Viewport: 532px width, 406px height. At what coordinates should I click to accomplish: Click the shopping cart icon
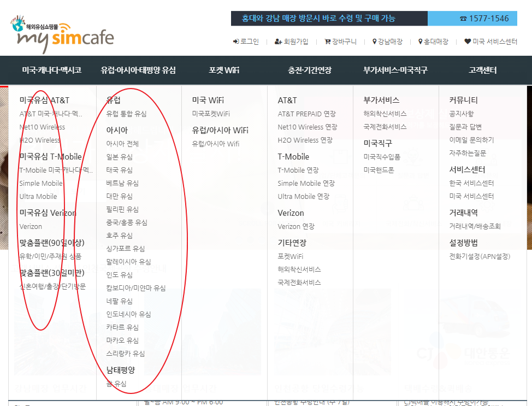[327, 42]
